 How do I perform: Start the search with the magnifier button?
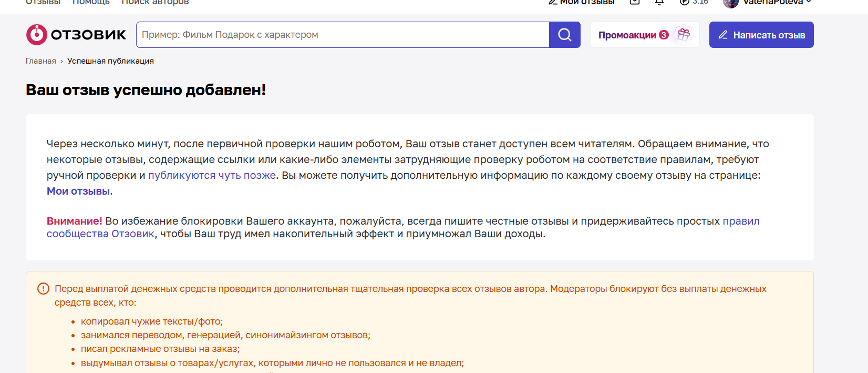pyautogui.click(x=565, y=35)
